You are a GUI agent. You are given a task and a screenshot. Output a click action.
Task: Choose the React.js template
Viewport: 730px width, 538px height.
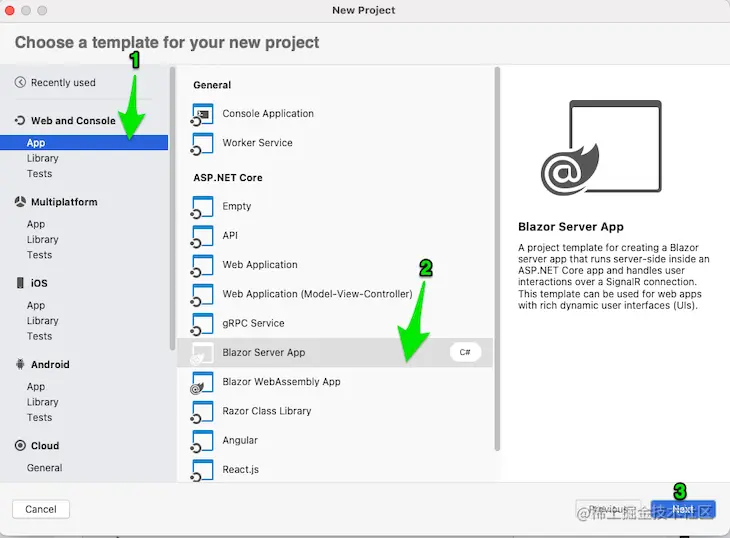point(334,469)
